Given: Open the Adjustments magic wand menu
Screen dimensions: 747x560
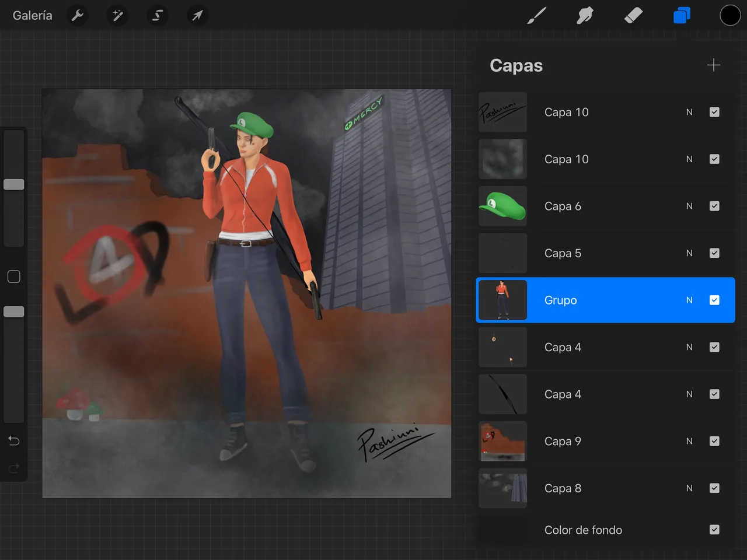Looking at the screenshot, I should [118, 16].
